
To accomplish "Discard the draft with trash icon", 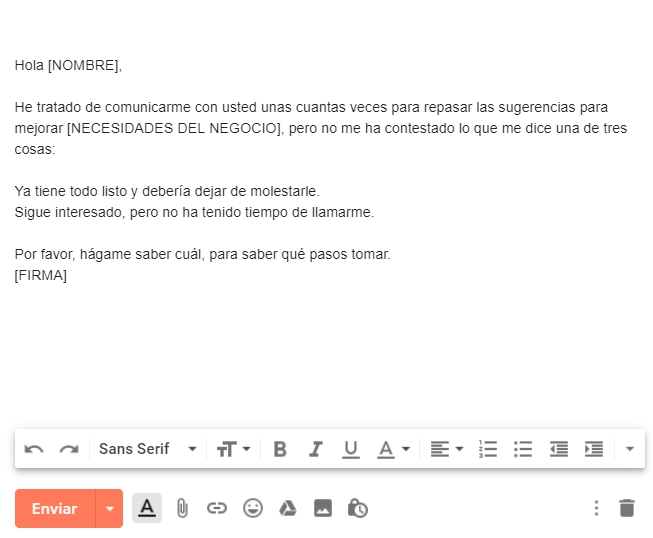I will point(627,508).
